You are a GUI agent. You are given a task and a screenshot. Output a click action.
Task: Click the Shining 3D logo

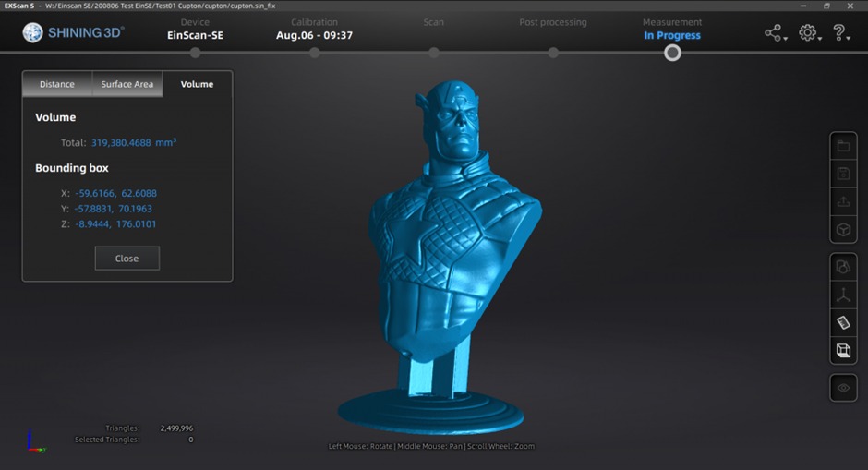coord(74,33)
